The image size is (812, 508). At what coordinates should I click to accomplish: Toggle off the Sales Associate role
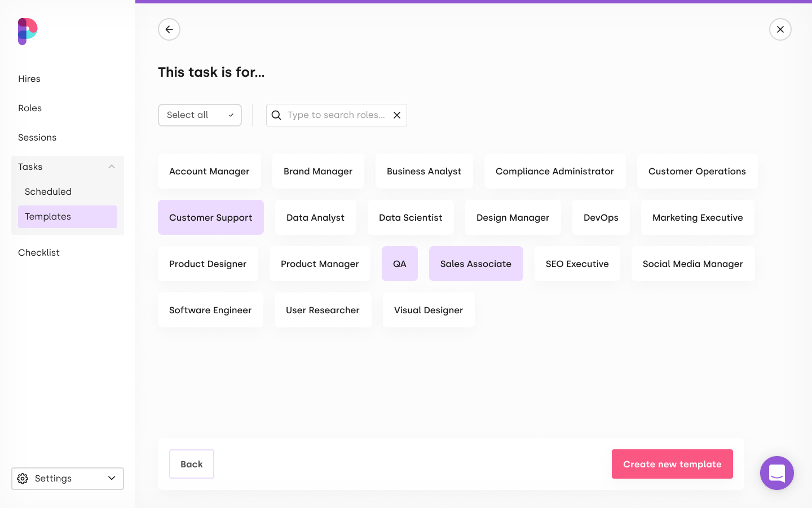point(475,264)
